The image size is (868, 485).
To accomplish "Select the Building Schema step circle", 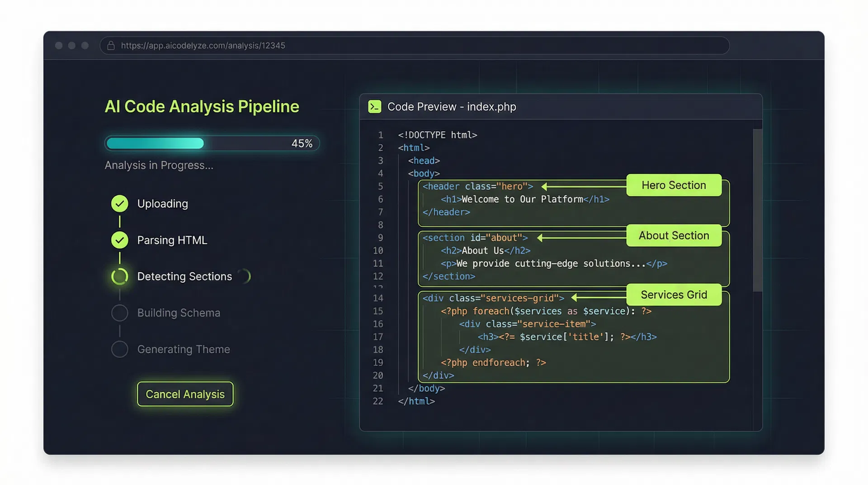I will 119,313.
